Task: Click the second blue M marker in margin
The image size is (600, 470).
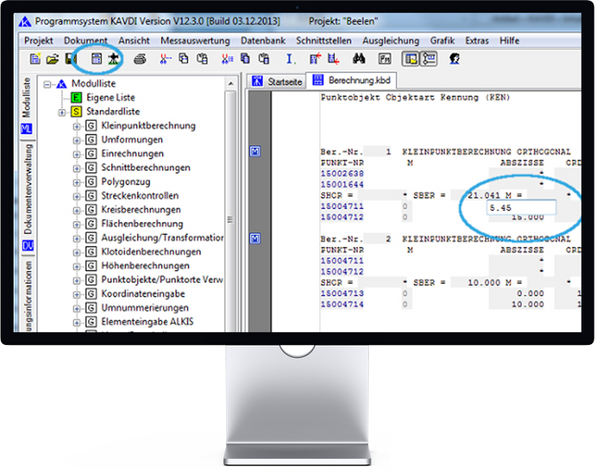Action: coord(255,239)
